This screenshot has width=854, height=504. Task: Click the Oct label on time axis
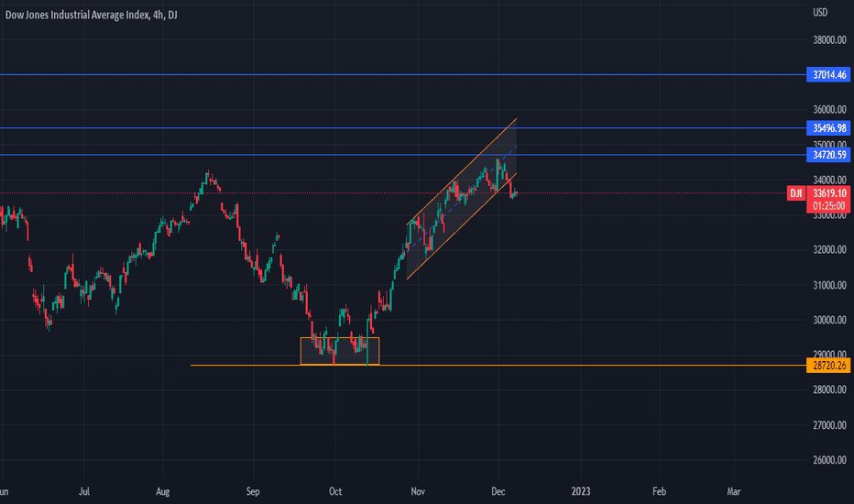[335, 491]
